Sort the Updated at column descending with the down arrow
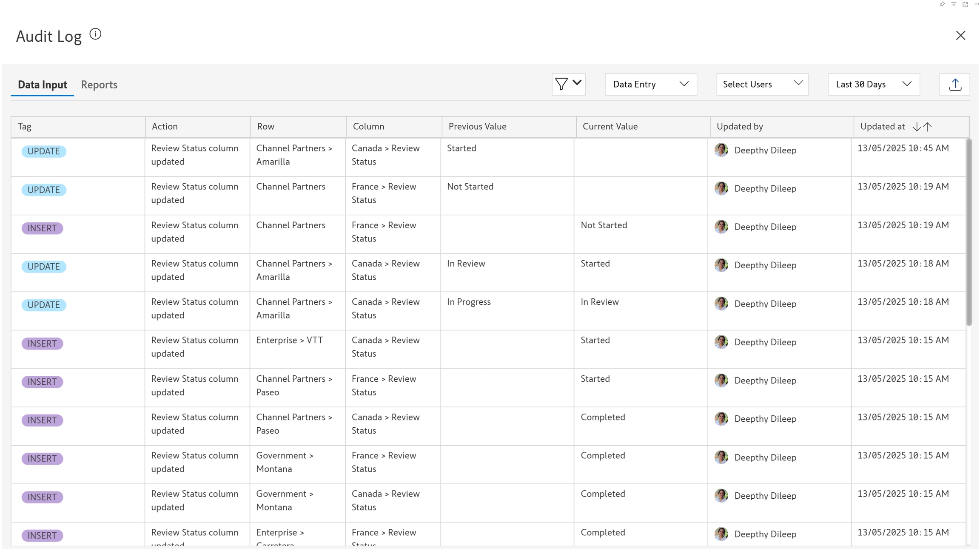980x551 pixels. pos(917,126)
